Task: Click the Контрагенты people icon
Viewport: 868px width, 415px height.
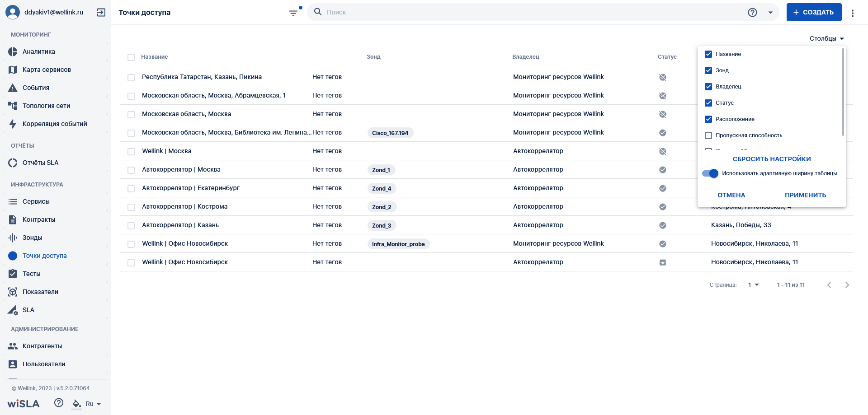Action: [13, 346]
